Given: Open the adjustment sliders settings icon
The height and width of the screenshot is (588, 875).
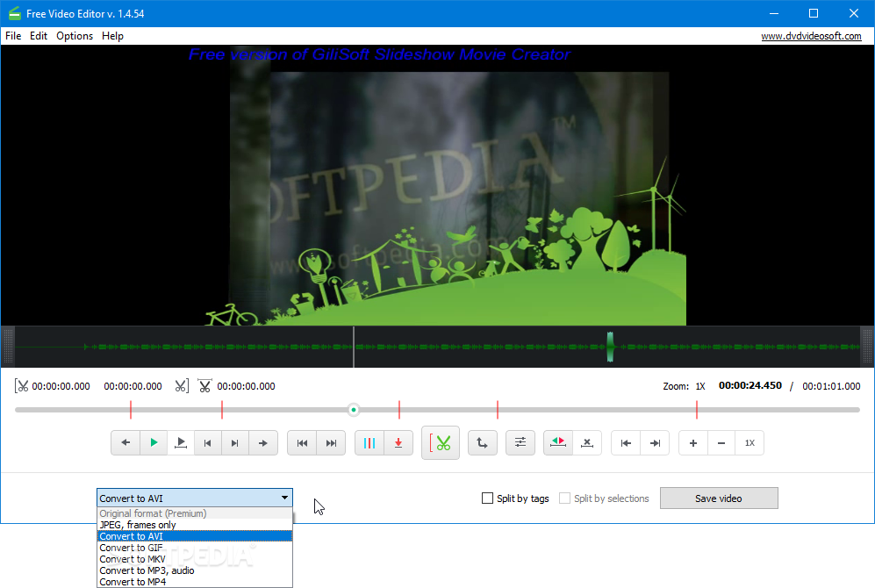Looking at the screenshot, I should [520, 443].
